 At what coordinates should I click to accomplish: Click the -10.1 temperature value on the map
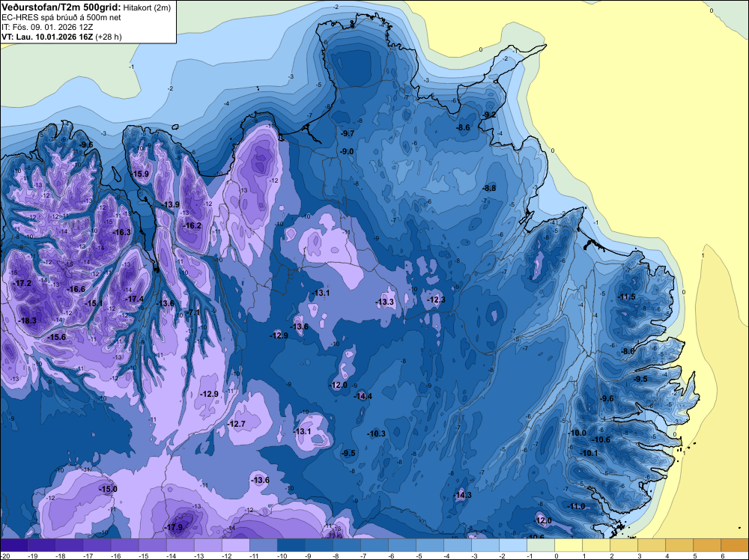589,453
